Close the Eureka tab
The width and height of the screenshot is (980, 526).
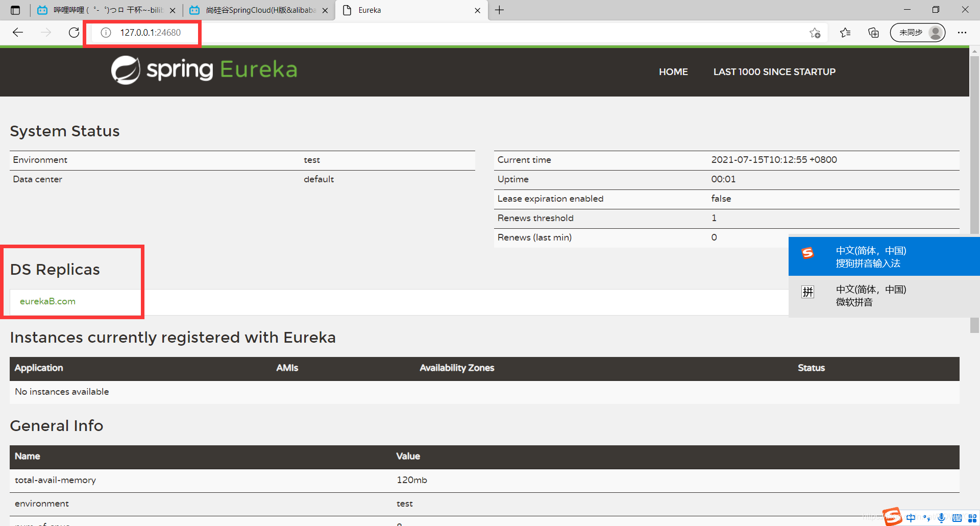point(477,10)
